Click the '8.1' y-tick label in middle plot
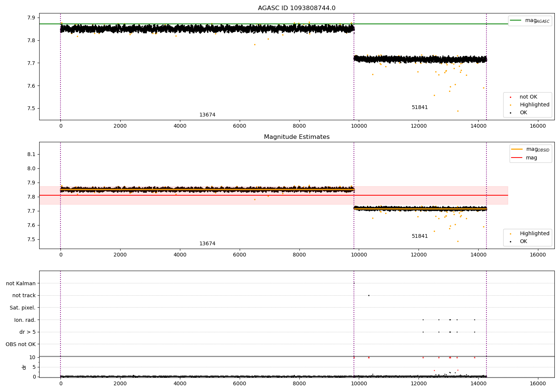The width and height of the screenshot is (560, 392). (x=31, y=155)
